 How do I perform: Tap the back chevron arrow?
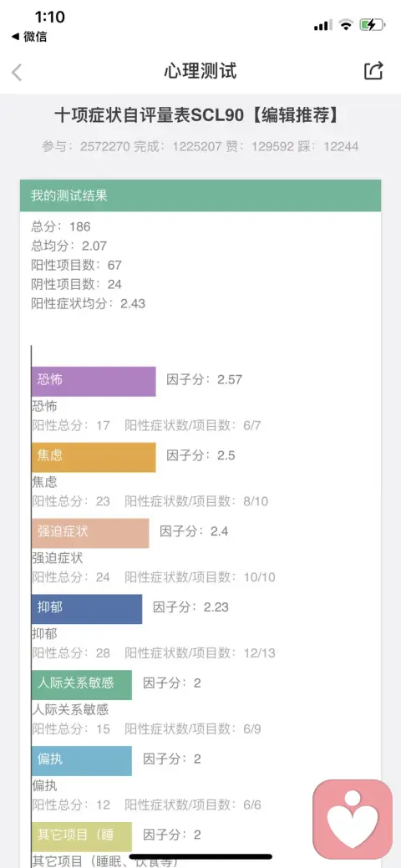coord(18,72)
